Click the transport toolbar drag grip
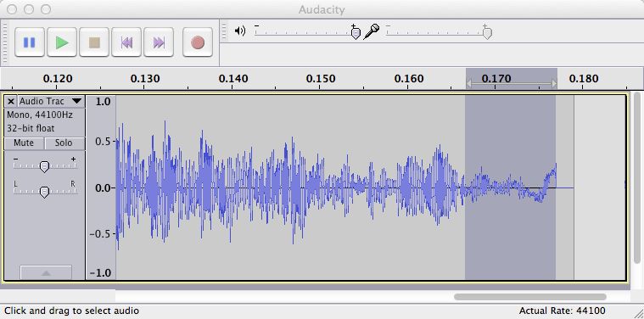This screenshot has width=644, height=319. coord(5,42)
